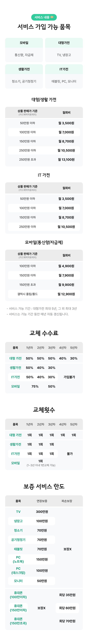The width and height of the screenshot is (88, 644).
Task: Select the 모바일 category card
Action: click(x=24, y=50)
